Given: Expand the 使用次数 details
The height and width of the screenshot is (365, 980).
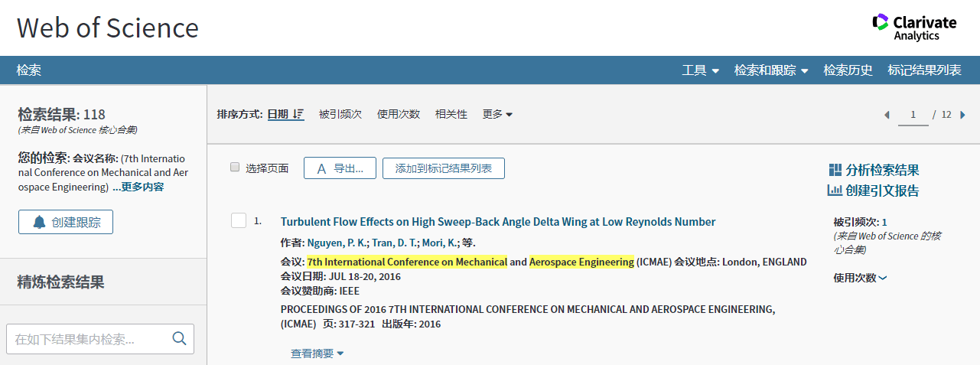Looking at the screenshot, I should click(860, 278).
